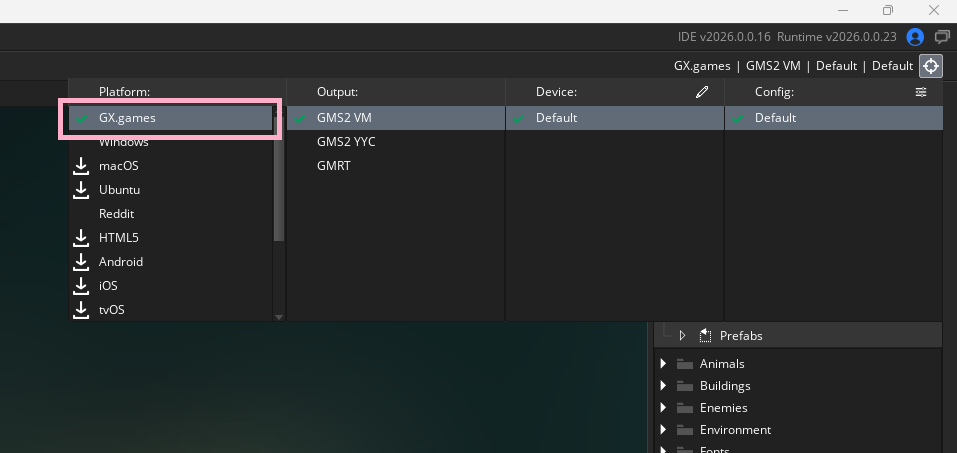Screen dimensions: 957x453
Task: Open the feedback chat bubbles icon
Action: [x=942, y=37]
